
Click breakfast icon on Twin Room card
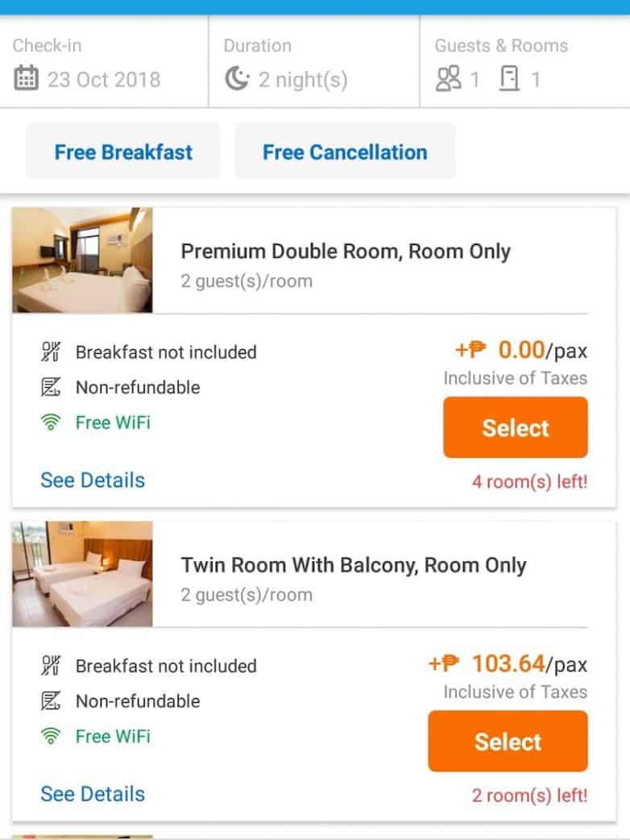[x=51, y=666]
